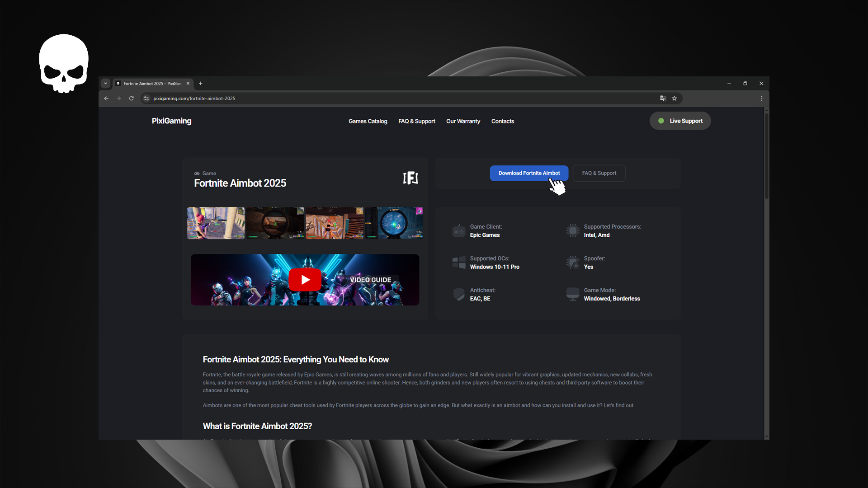Open the site information icon in the address bar
This screenshot has height=488, width=868.
click(x=146, y=99)
